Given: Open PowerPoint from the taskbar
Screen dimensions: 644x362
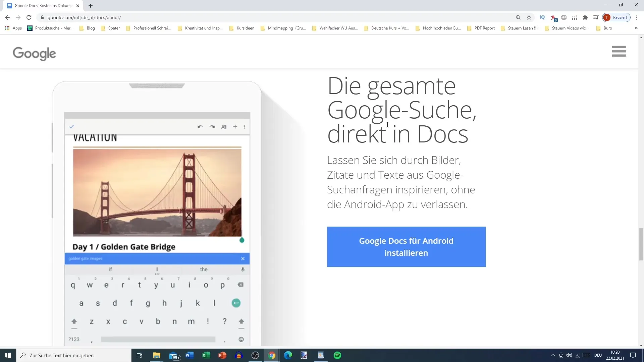Looking at the screenshot, I should pyautogui.click(x=222, y=355).
